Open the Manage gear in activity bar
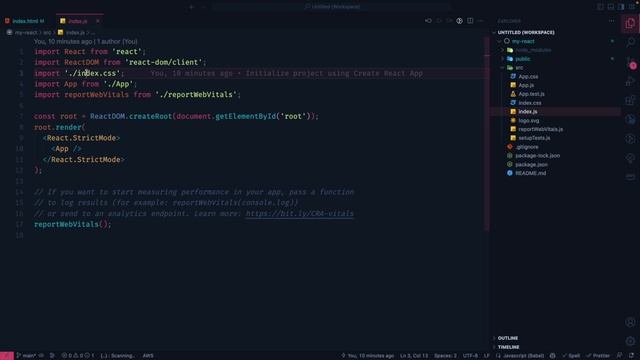 pos(630,341)
